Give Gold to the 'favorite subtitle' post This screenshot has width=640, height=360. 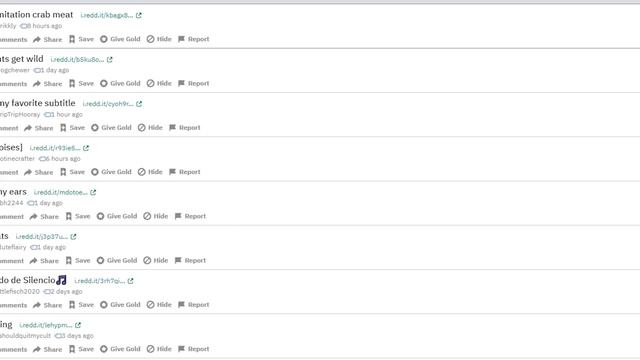111,128
